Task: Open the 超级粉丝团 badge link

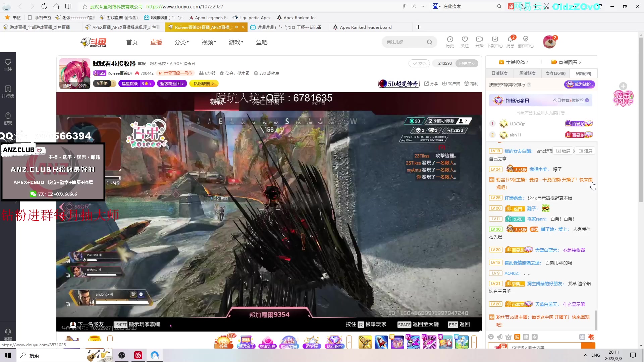Action: [x=172, y=83]
